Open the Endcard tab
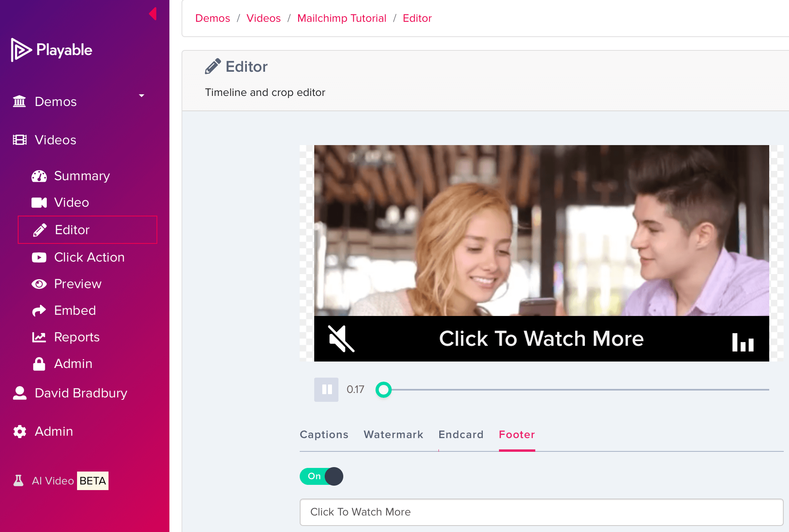Screen dimensions: 789x532 [x=461, y=434]
